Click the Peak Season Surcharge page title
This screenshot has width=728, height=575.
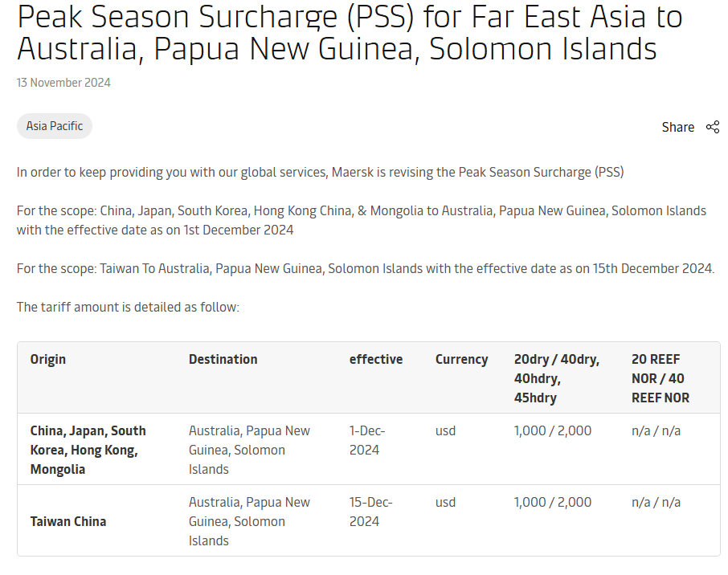(350, 32)
